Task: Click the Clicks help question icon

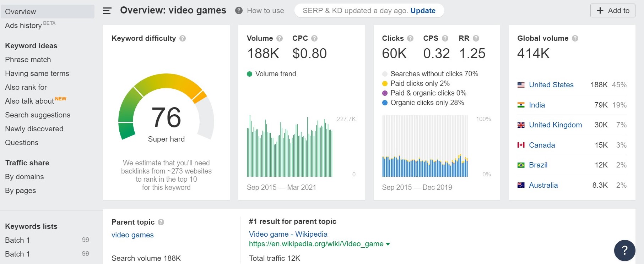Action: point(410,38)
